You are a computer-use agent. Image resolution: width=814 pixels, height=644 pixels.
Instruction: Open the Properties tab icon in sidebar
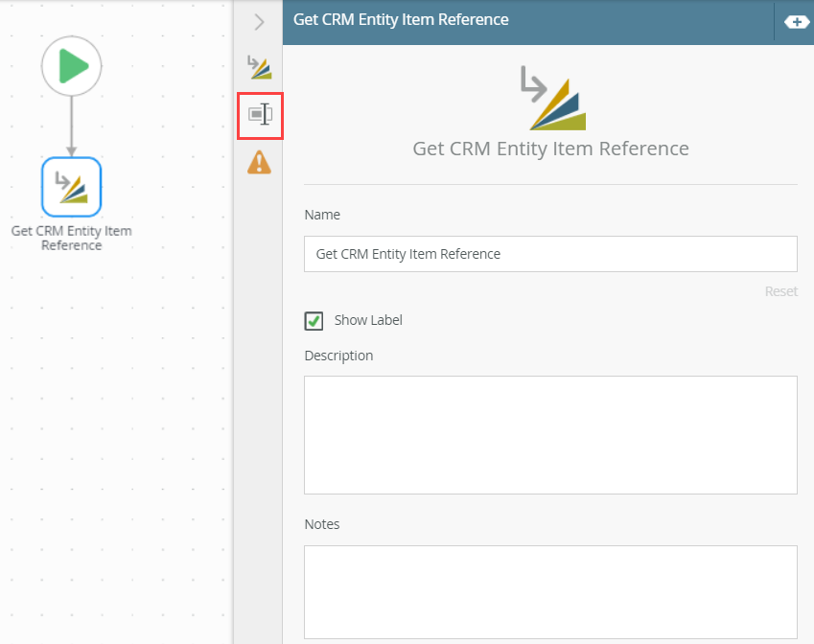pyautogui.click(x=260, y=115)
